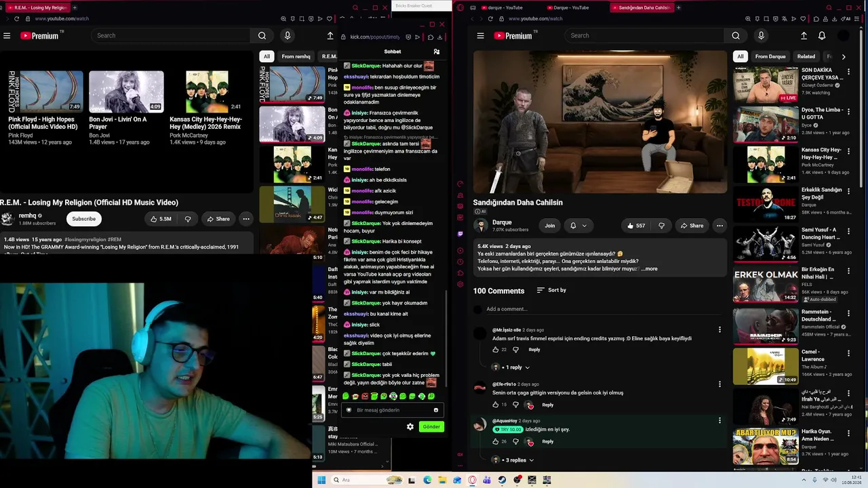Click search magnifier in R.E.M. video window

click(x=262, y=36)
